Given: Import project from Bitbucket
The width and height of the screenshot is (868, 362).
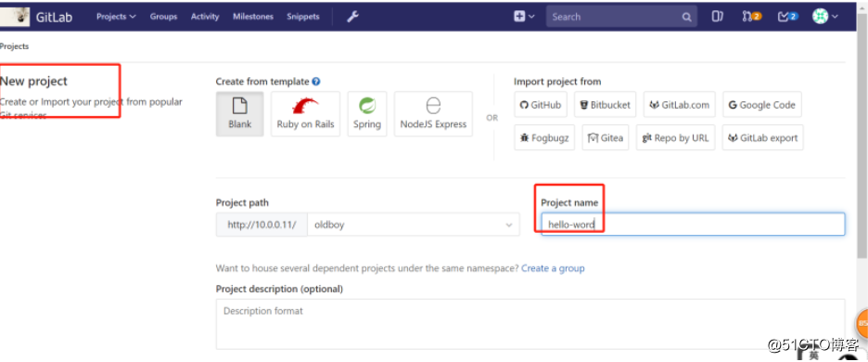Looking at the screenshot, I should pos(605,105).
